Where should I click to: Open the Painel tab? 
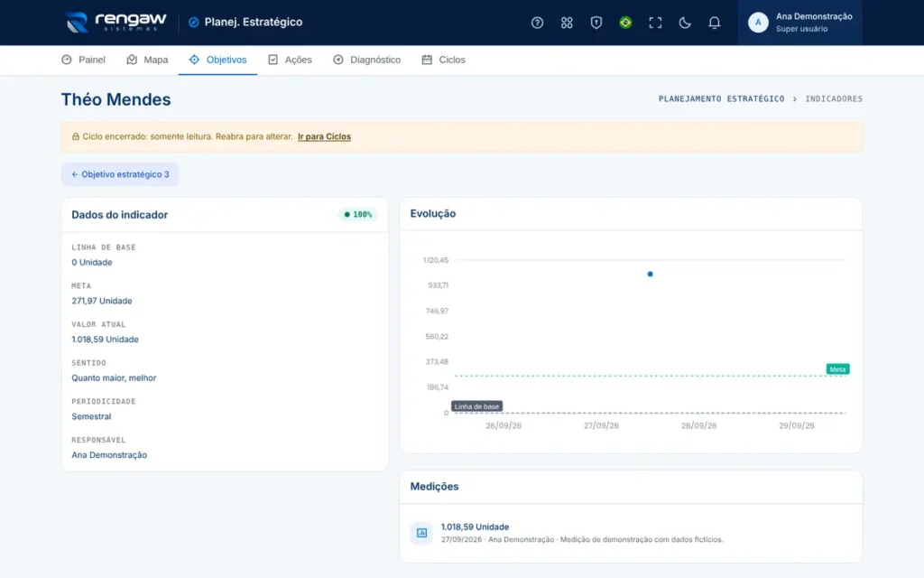coord(83,60)
